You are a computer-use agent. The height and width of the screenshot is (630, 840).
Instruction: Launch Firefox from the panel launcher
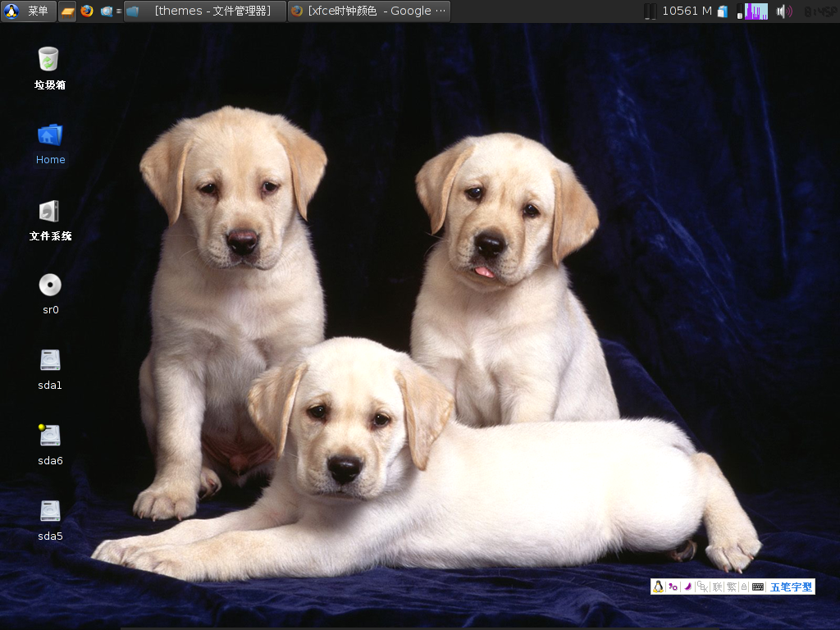(x=87, y=11)
